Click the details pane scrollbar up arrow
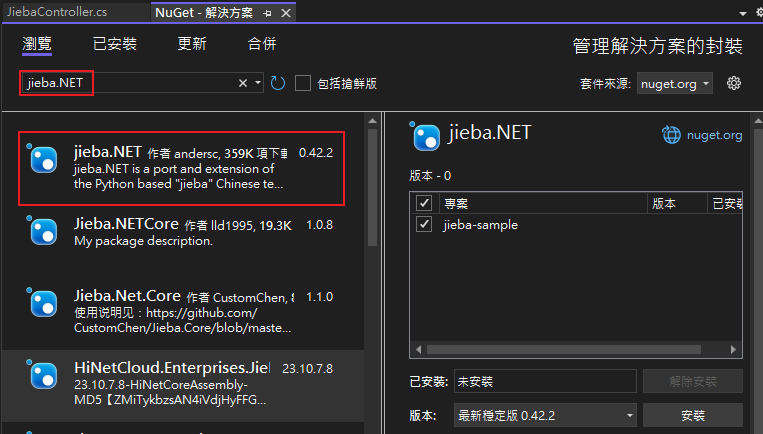 [758, 121]
